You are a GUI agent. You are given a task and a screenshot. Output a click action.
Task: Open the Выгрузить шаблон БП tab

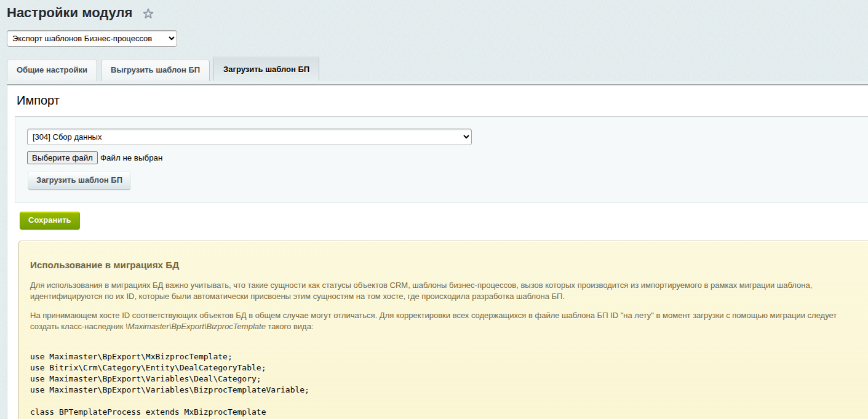pyautogui.click(x=155, y=70)
